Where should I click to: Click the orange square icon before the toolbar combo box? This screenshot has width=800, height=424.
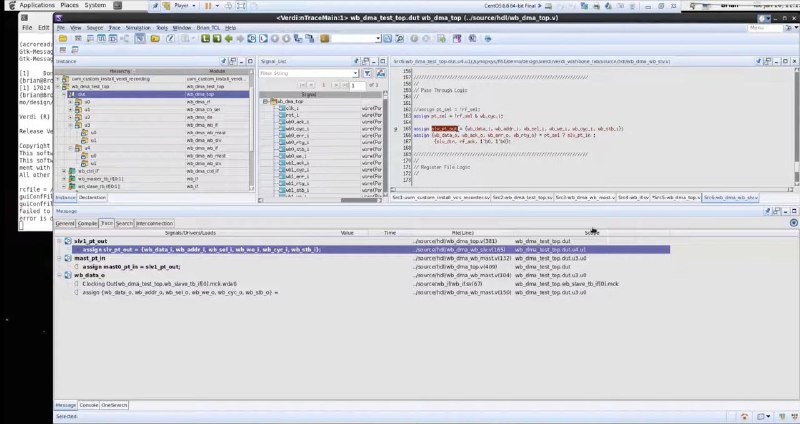pyautogui.click(x=324, y=38)
